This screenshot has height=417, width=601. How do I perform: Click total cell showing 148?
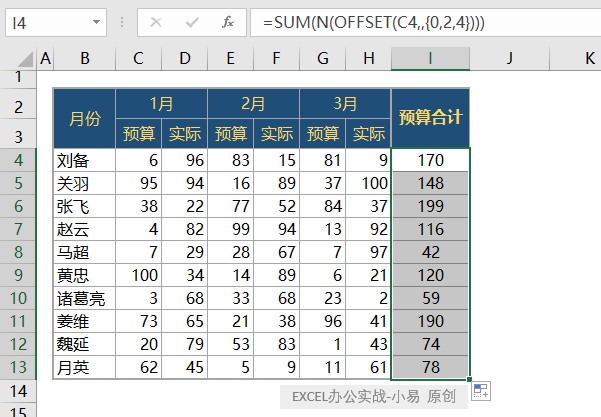coord(430,183)
